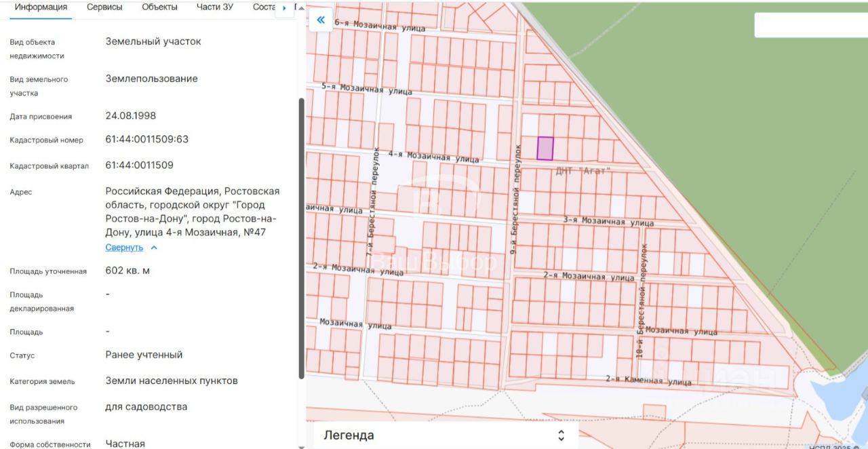Open the Объекты tab
The height and width of the screenshot is (449, 868).
pyautogui.click(x=159, y=7)
